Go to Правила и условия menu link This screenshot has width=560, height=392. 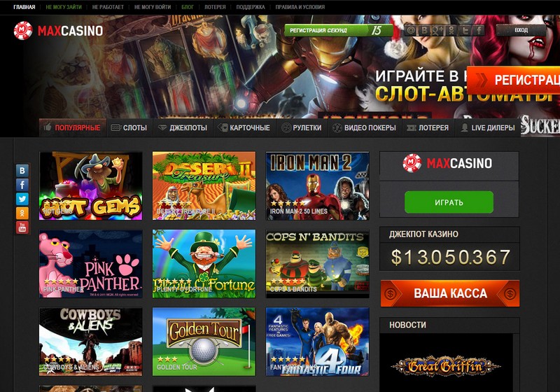coord(300,7)
